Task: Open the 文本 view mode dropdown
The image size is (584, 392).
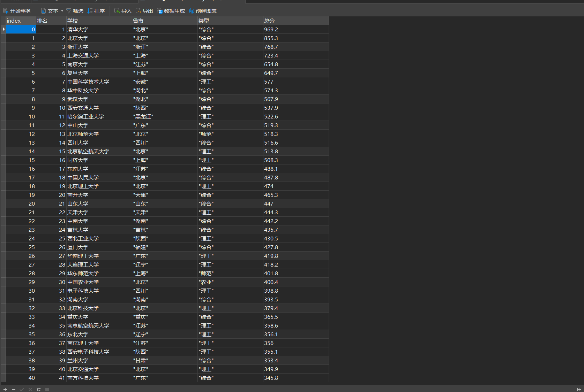Action: point(52,11)
